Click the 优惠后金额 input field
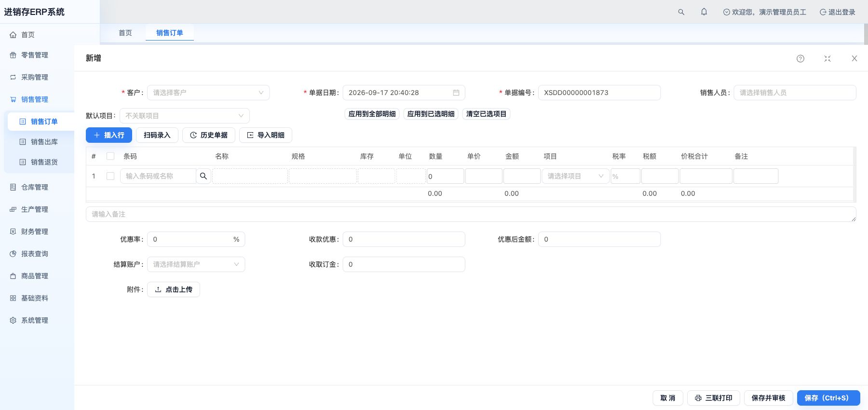868x410 pixels. (x=599, y=239)
